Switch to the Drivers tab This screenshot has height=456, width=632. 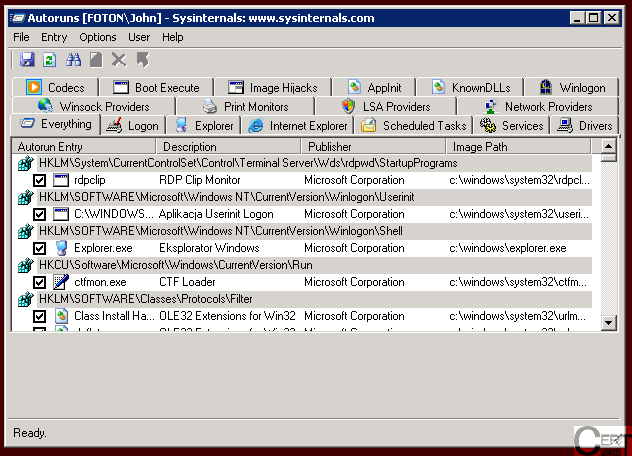(584, 126)
